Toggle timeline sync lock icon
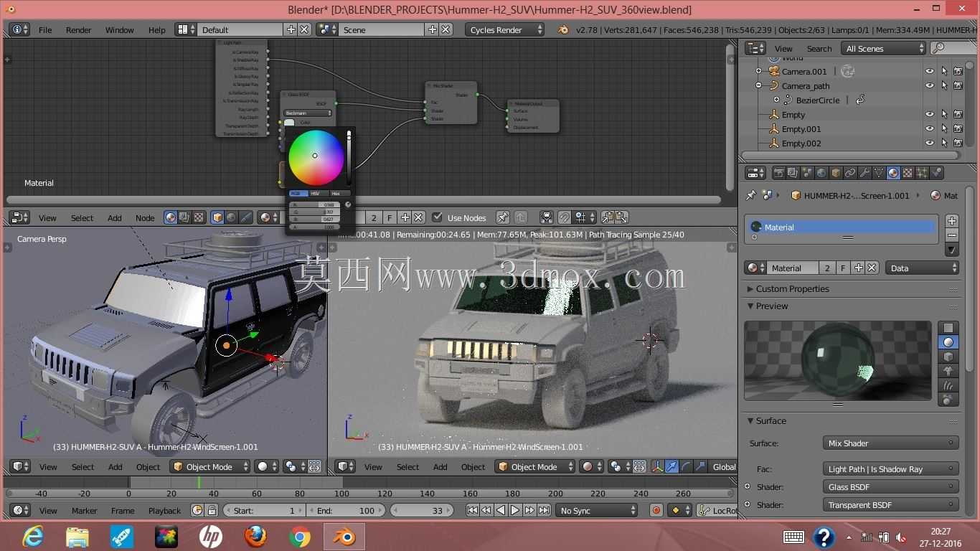This screenshot has height=551, width=980. pyautogui.click(x=212, y=510)
